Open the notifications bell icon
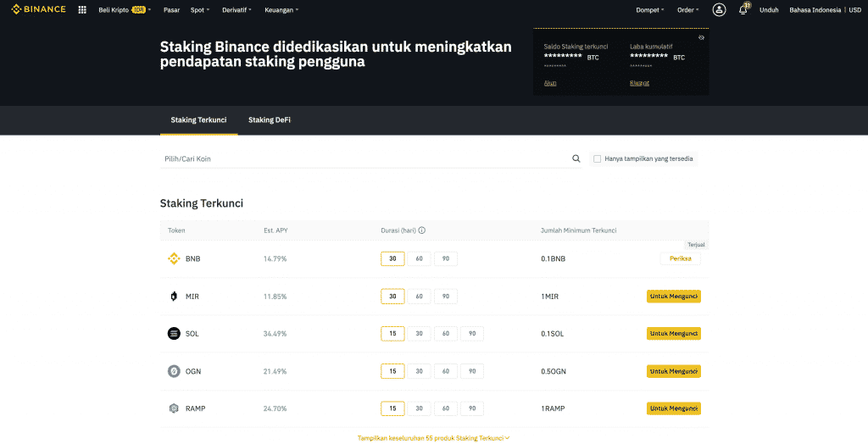 coord(743,10)
